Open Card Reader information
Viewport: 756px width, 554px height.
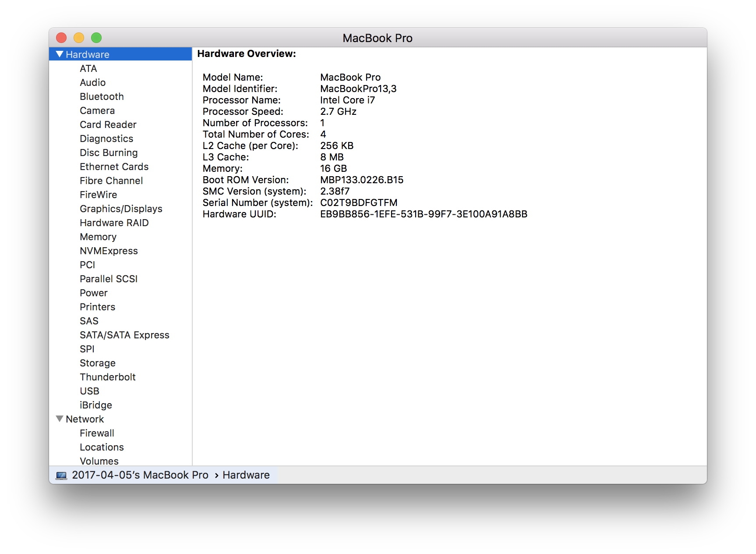coord(108,124)
